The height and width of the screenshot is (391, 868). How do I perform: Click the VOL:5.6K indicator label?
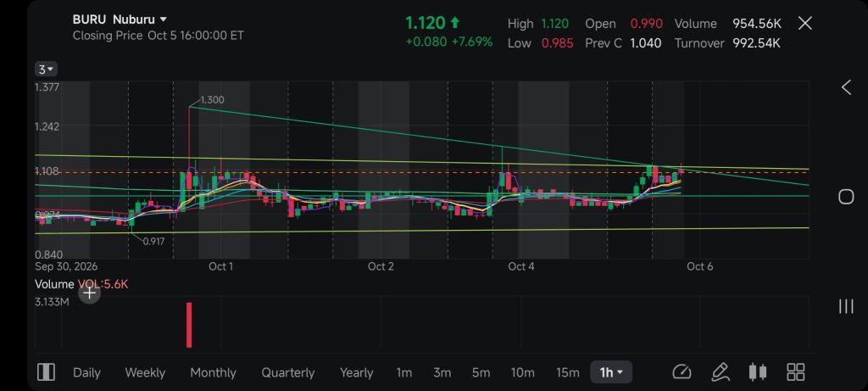tap(103, 284)
